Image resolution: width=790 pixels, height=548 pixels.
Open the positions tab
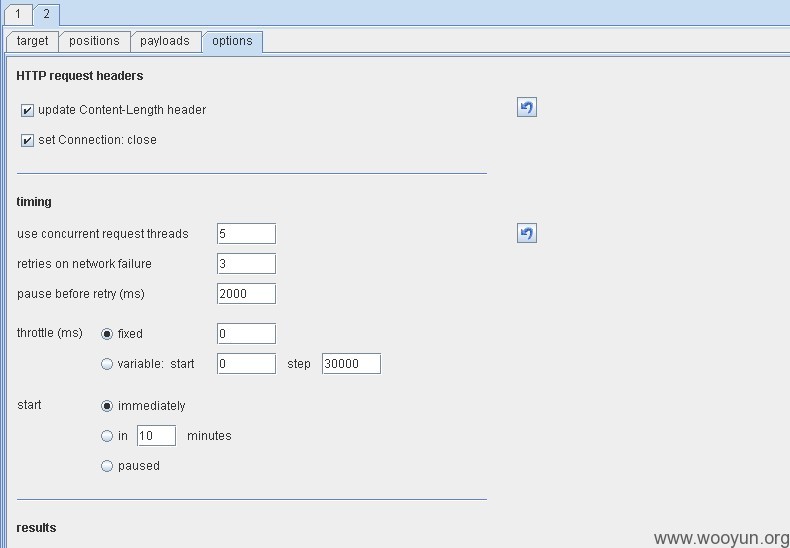point(94,41)
